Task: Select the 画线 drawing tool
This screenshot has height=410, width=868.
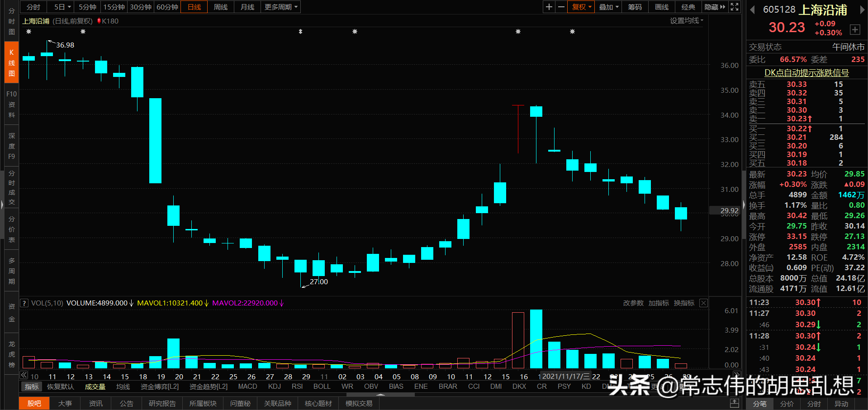Action: coord(661,7)
